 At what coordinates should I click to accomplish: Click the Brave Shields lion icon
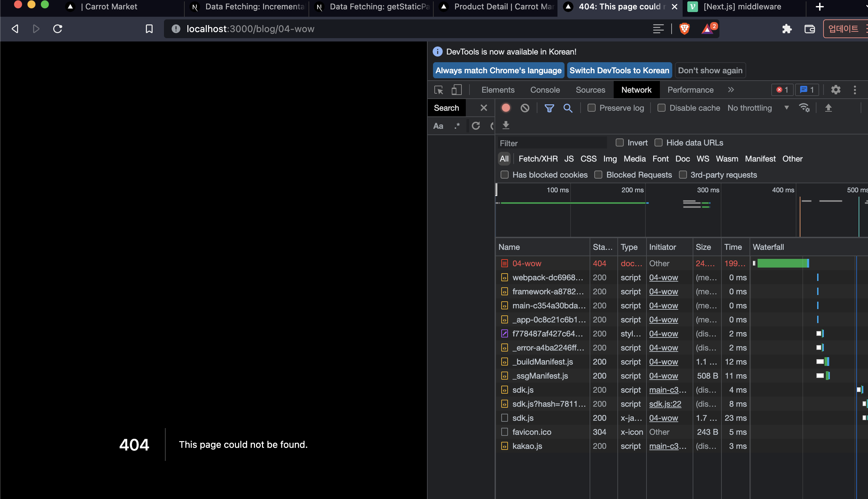pos(684,29)
